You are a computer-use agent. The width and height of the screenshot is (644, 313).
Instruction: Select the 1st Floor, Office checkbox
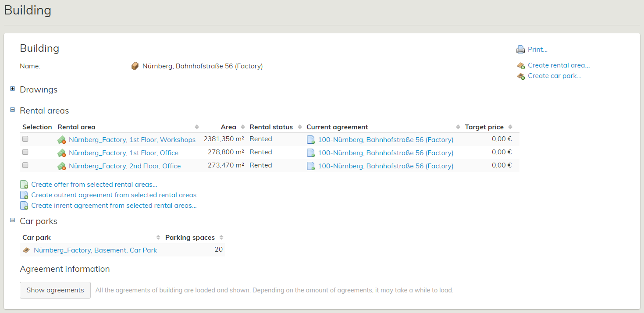(25, 152)
